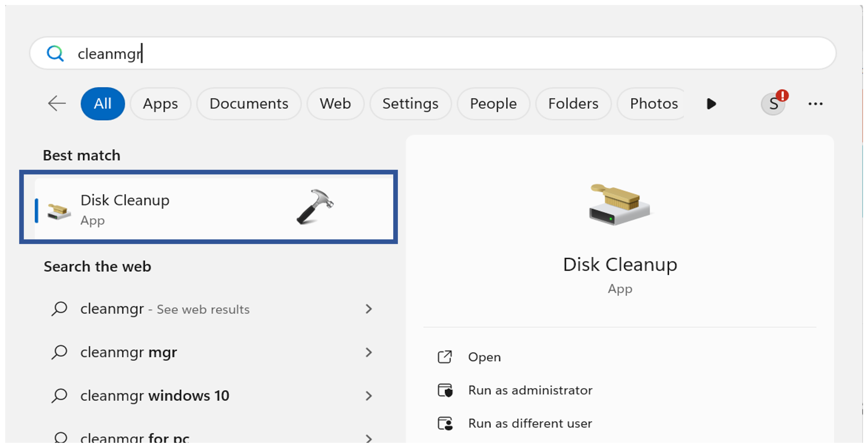Select the Folders filter tab

pos(573,103)
